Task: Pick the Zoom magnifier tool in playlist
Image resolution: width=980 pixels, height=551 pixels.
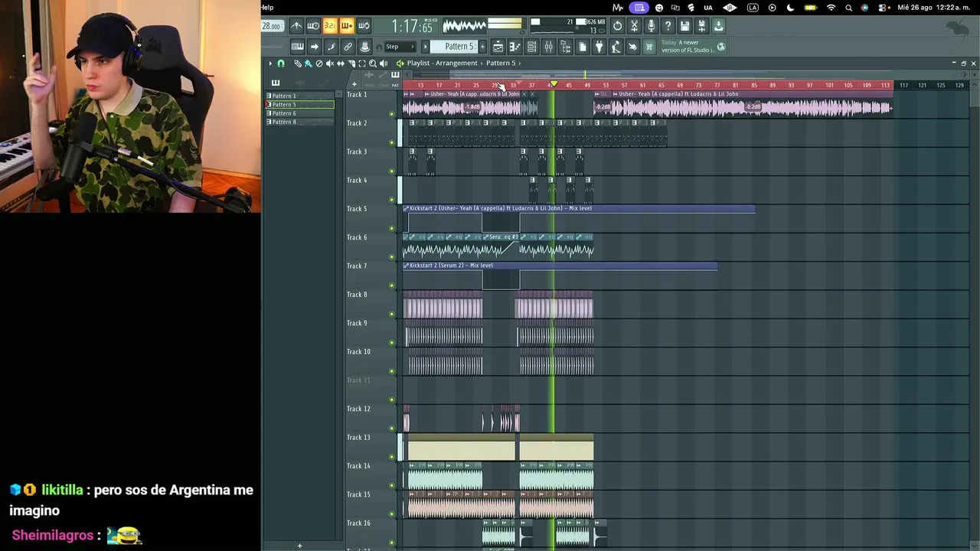Action: (373, 64)
